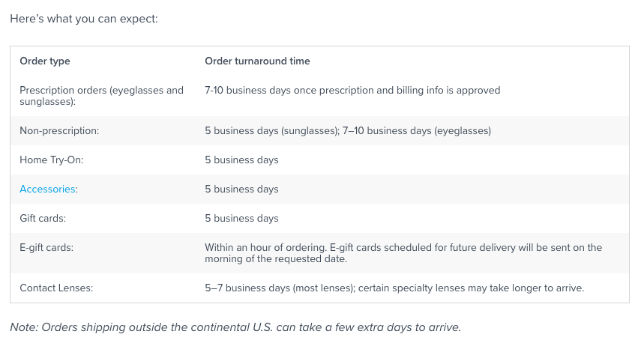Click the 'Home Try-On:' row label
This screenshot has width=644, height=349.
[x=51, y=160]
